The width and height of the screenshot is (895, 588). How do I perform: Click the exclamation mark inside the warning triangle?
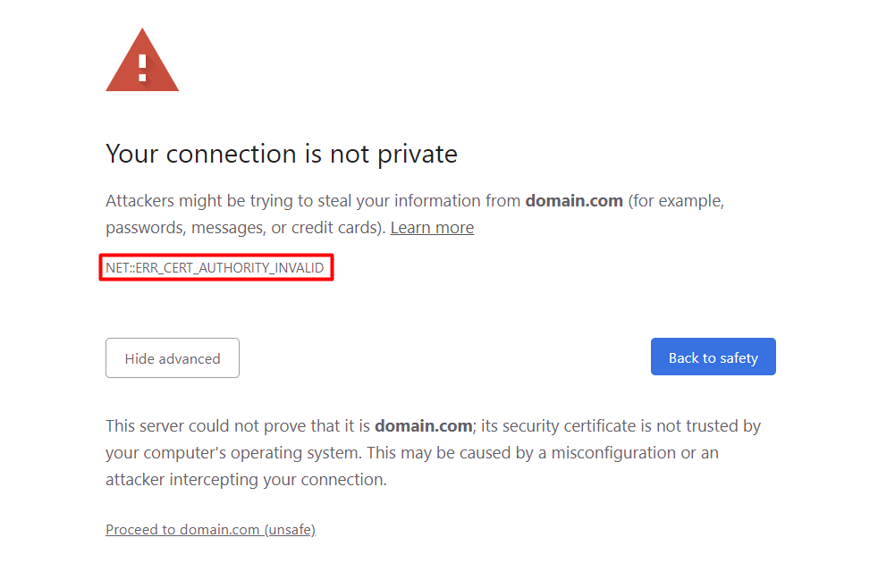click(141, 64)
